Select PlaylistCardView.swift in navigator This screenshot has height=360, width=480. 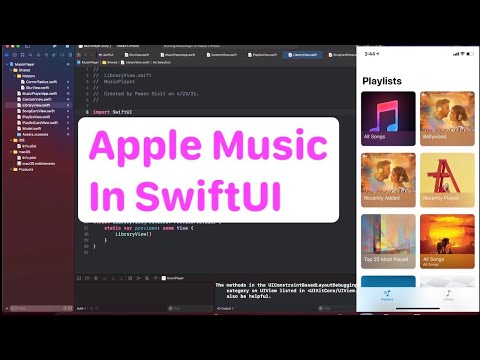38,123
